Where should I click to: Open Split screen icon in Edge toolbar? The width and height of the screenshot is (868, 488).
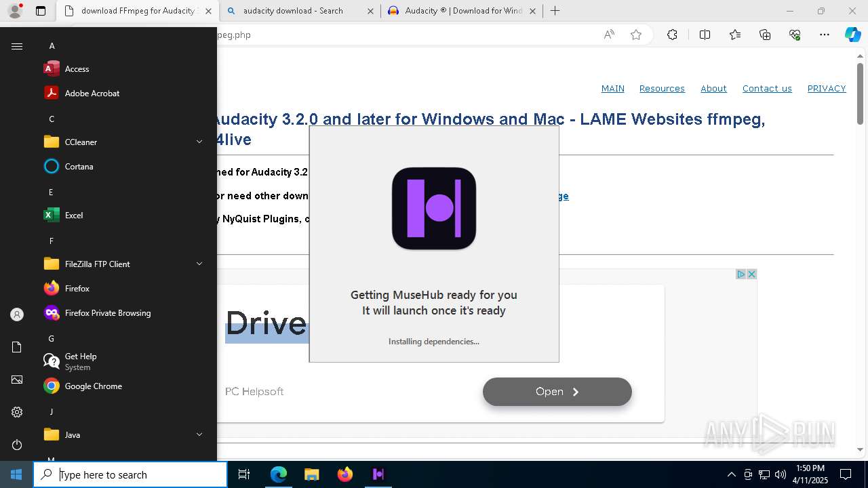(x=705, y=35)
